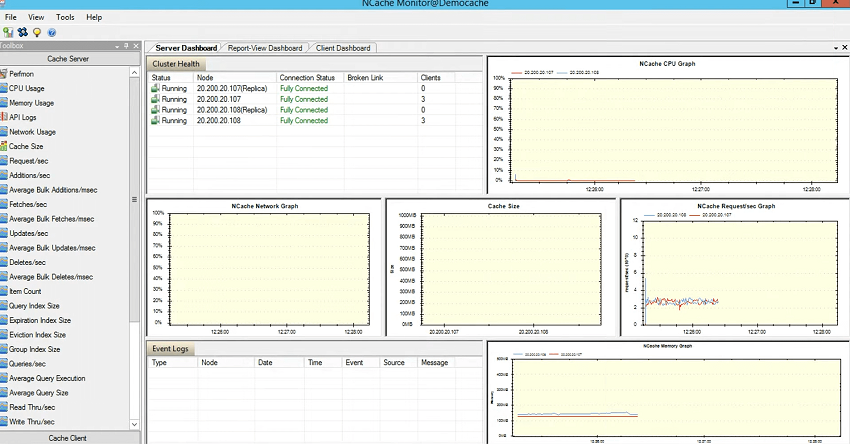Screen dimensions: 850x444
Task: Sort Cluster Health by Status column
Action: tap(161, 78)
